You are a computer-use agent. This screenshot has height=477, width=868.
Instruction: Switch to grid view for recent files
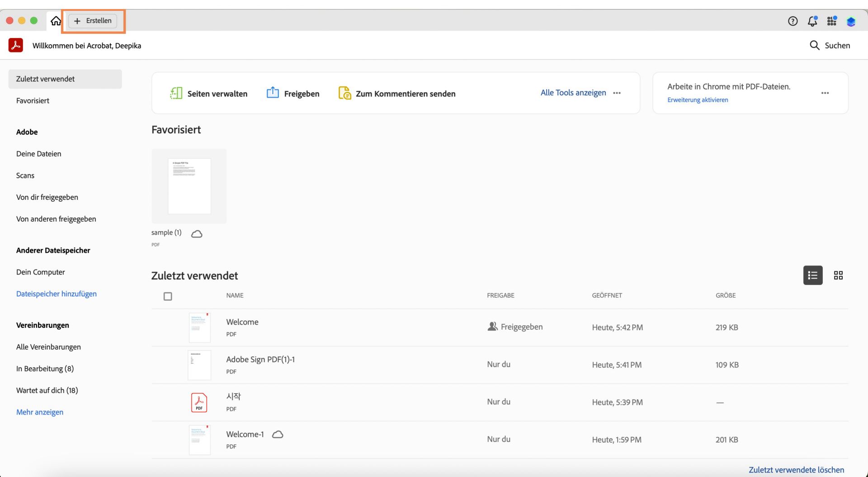click(839, 275)
